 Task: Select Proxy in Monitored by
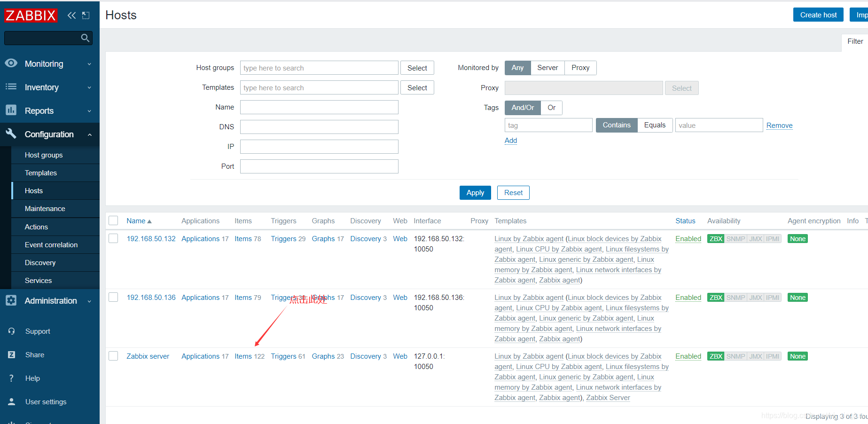[580, 68]
